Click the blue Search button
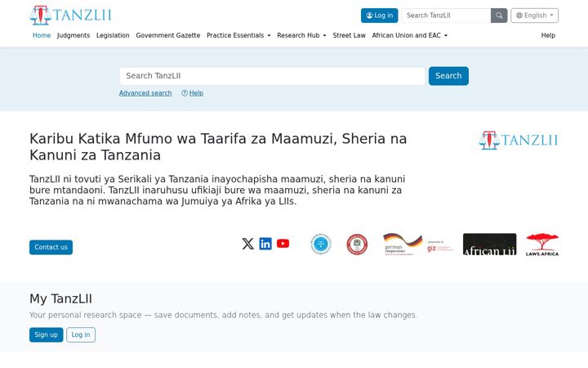This screenshot has width=588, height=368. [448, 76]
